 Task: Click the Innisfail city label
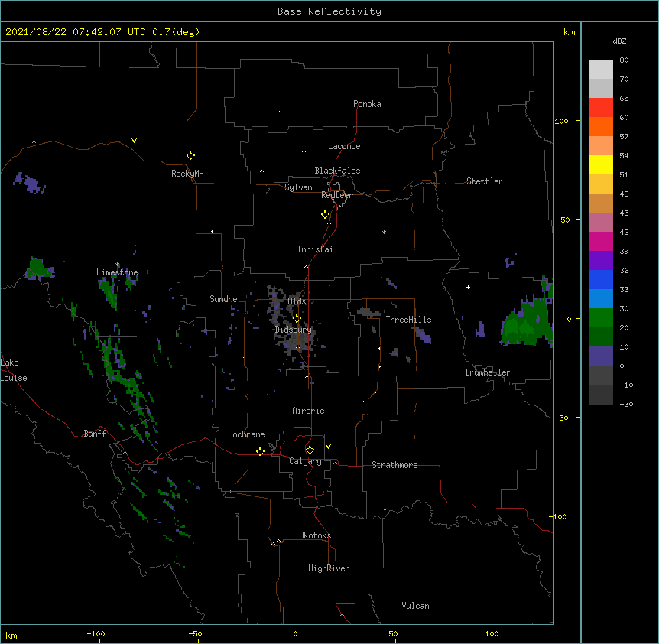pos(317,249)
